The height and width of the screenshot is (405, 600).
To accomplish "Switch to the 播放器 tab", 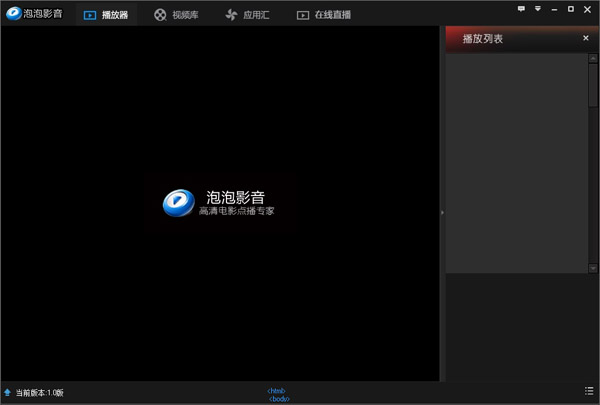I will [x=106, y=15].
